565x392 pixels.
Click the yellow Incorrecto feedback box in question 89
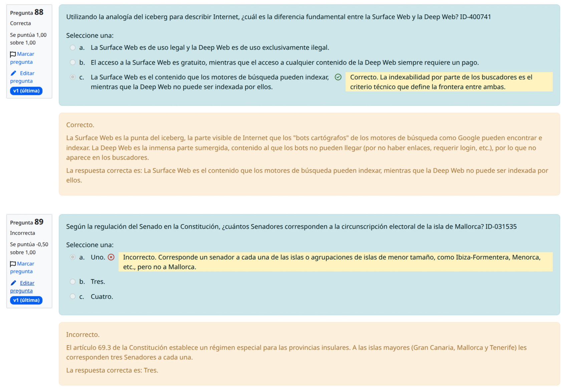click(x=335, y=262)
